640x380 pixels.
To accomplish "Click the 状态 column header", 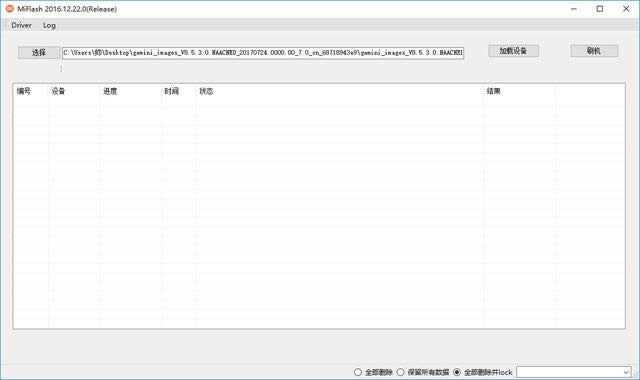I will pyautogui.click(x=206, y=91).
